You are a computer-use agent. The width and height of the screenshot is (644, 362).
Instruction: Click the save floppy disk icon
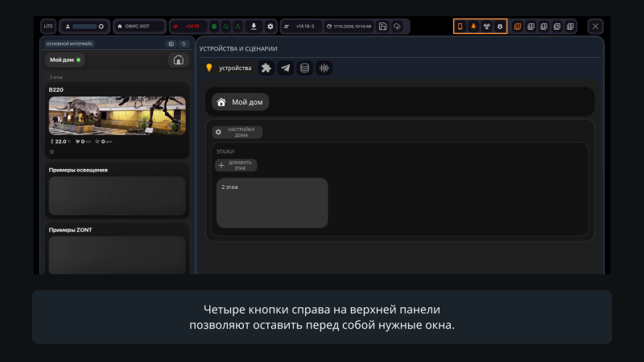(383, 27)
